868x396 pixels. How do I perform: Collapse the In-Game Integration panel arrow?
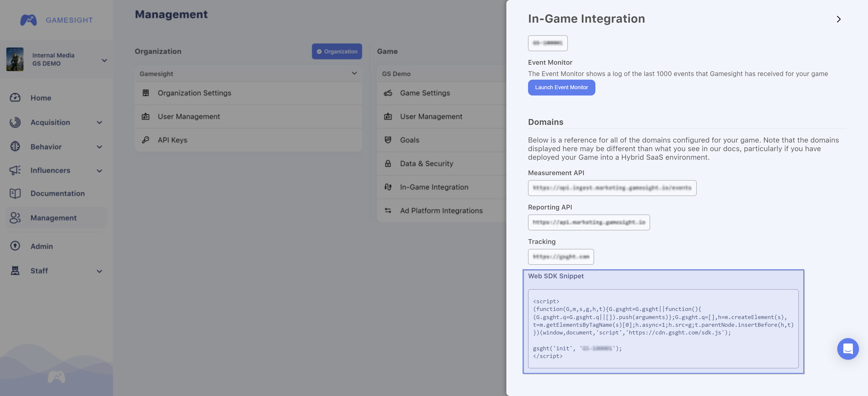pyautogui.click(x=839, y=19)
